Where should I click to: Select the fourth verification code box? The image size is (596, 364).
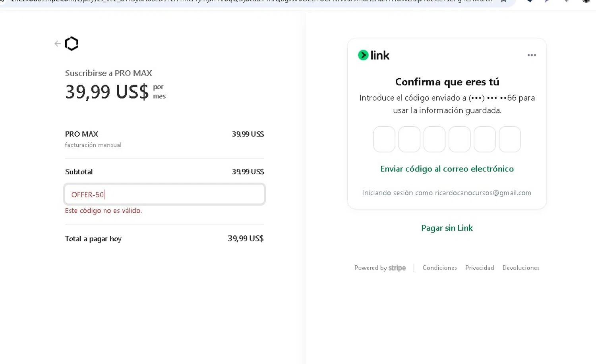click(460, 139)
